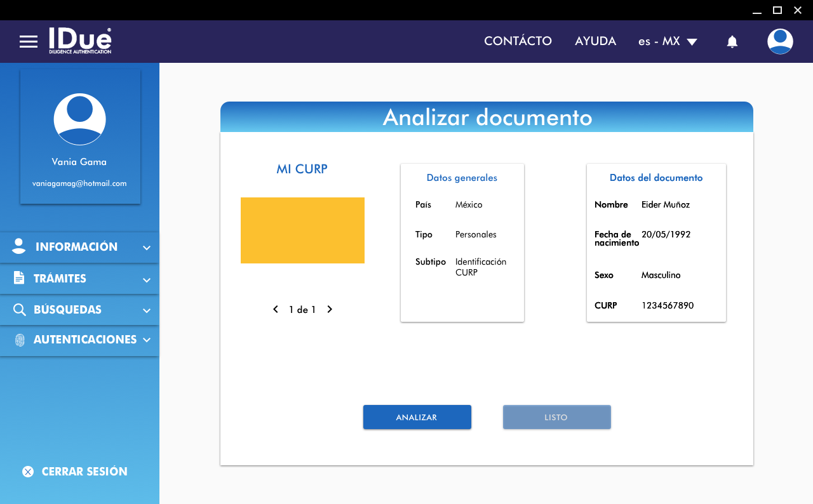The width and height of the screenshot is (813, 504).
Task: Click the magnifier icon beside Búsquedas
Action: [19, 310]
